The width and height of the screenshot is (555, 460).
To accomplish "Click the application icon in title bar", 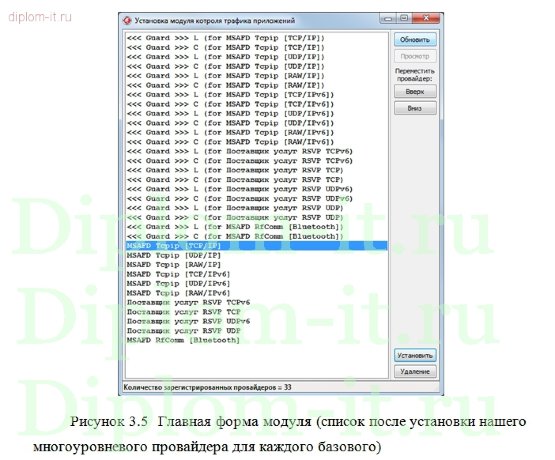I will tap(127, 21).
